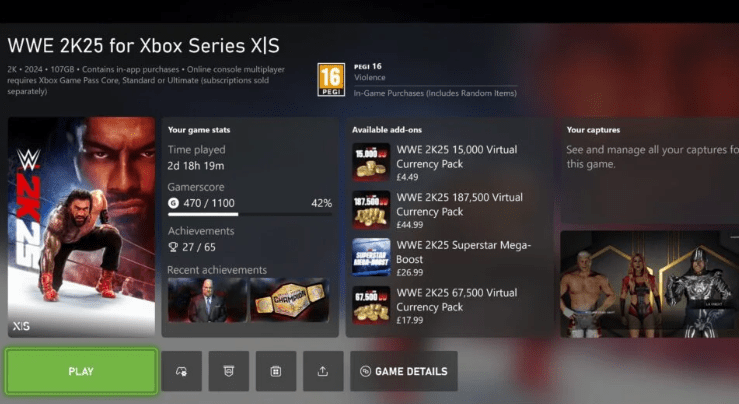Click the WWE 2K25 cover art
This screenshot has height=404, width=739.
coord(82,227)
